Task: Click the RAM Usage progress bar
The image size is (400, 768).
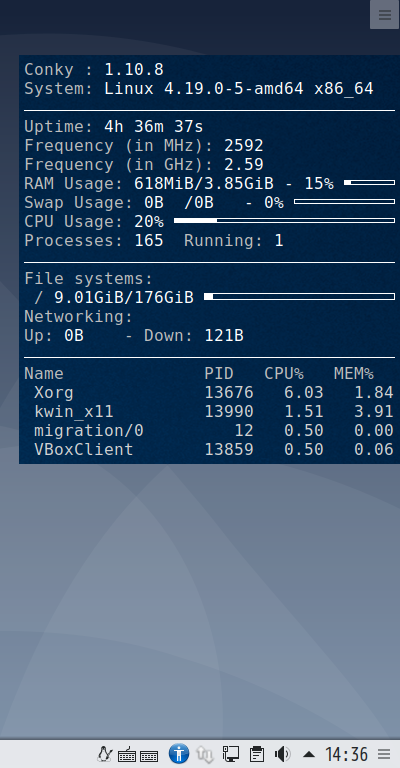Action: [369, 183]
